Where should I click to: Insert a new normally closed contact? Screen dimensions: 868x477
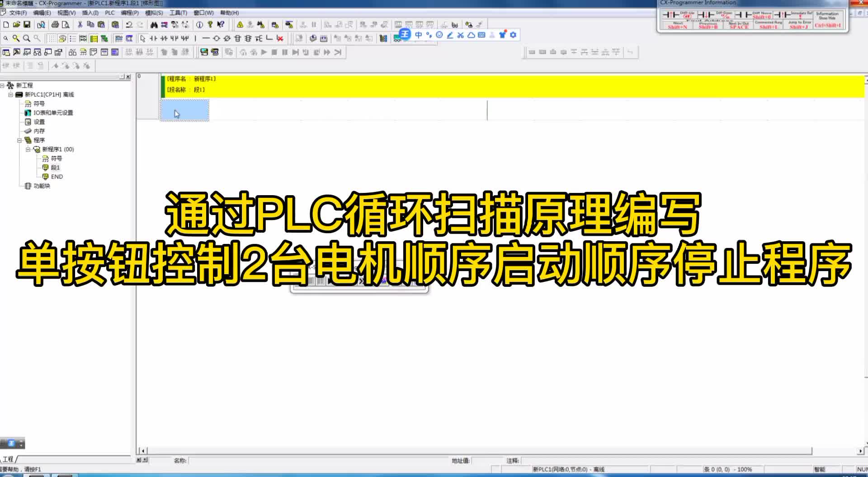164,38
